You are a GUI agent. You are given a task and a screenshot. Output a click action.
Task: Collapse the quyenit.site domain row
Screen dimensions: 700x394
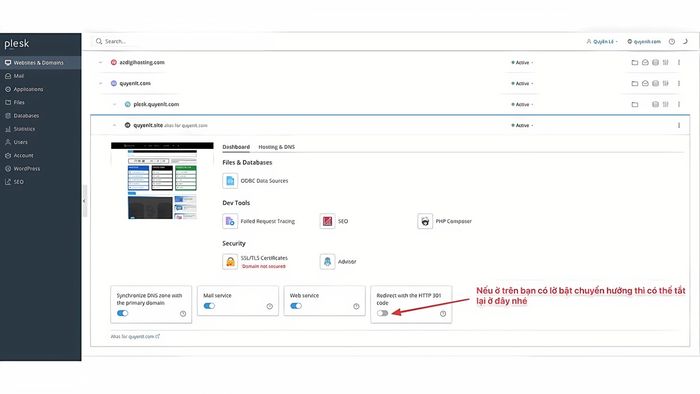[x=114, y=125]
